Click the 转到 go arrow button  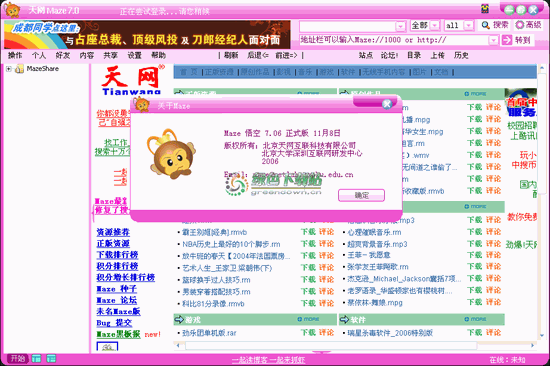(517, 40)
